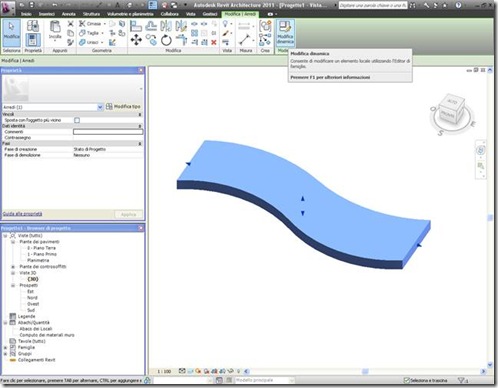Click the Proprietà palette icon
The width and height of the screenshot is (498, 388).
click(32, 40)
